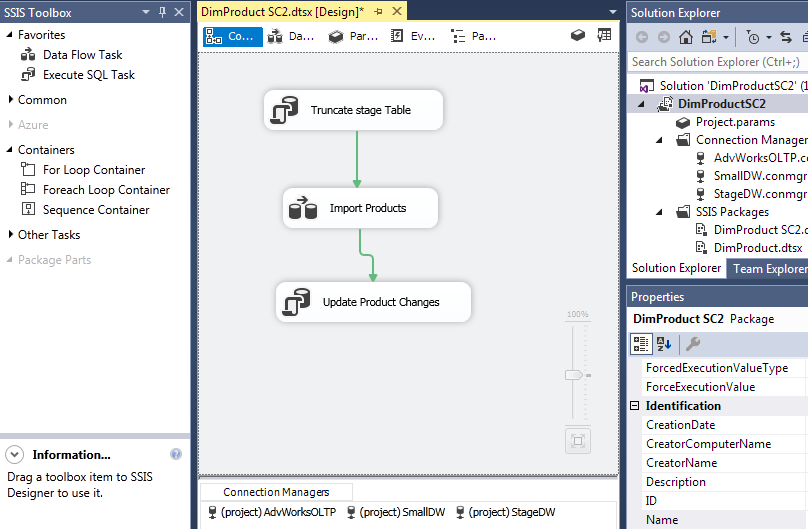This screenshot has width=808, height=529.
Task: Switch to the Data Flow tab
Action: pos(291,36)
